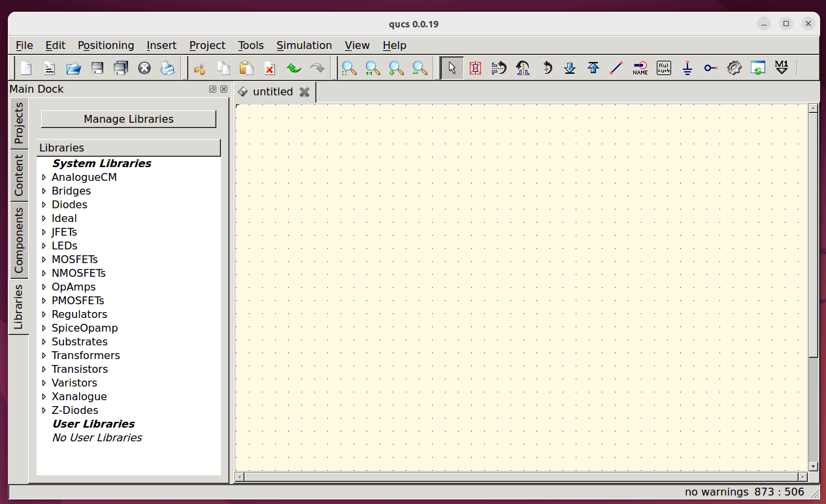
Task: Close the untitled document tab
Action: [x=304, y=92]
